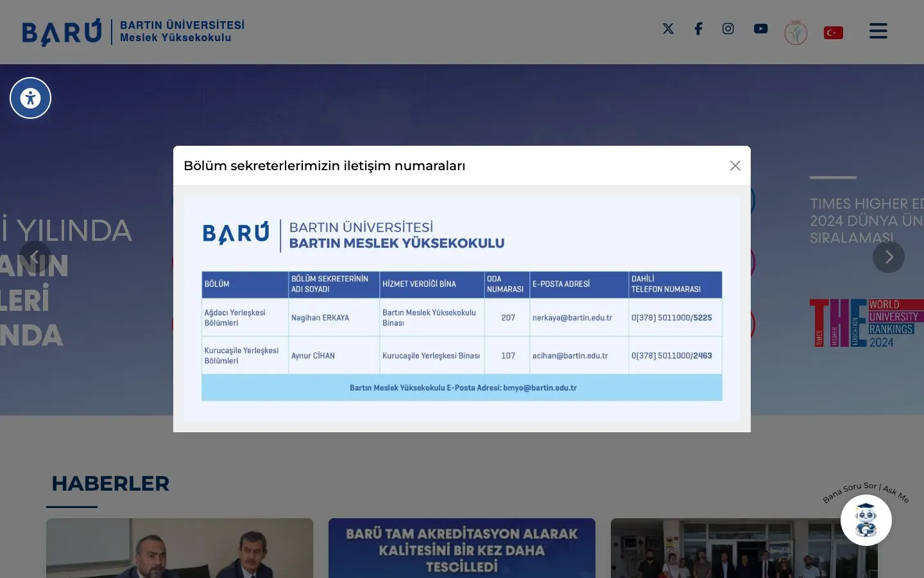Viewport: 924px width, 578px height.
Task: Click the popup title about secretaries' numbers
Action: point(325,166)
